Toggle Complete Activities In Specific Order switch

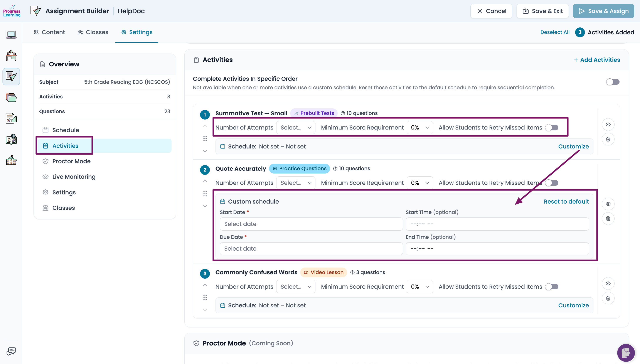[613, 82]
